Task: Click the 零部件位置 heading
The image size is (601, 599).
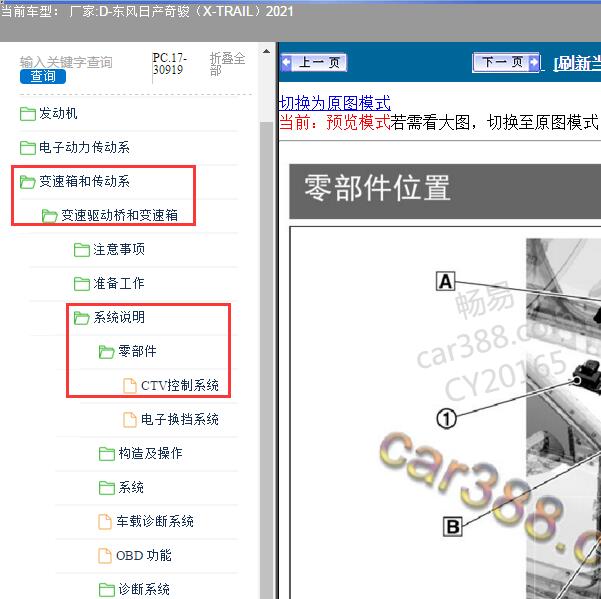Action: [x=377, y=188]
